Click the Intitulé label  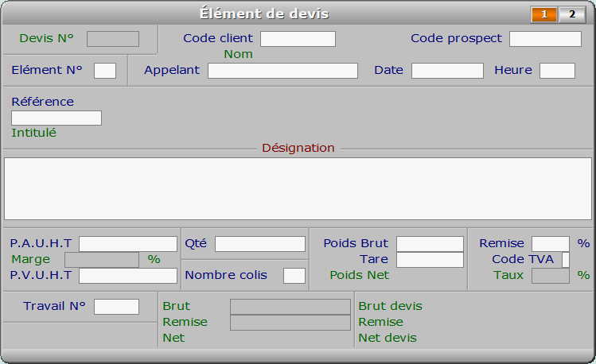(34, 133)
